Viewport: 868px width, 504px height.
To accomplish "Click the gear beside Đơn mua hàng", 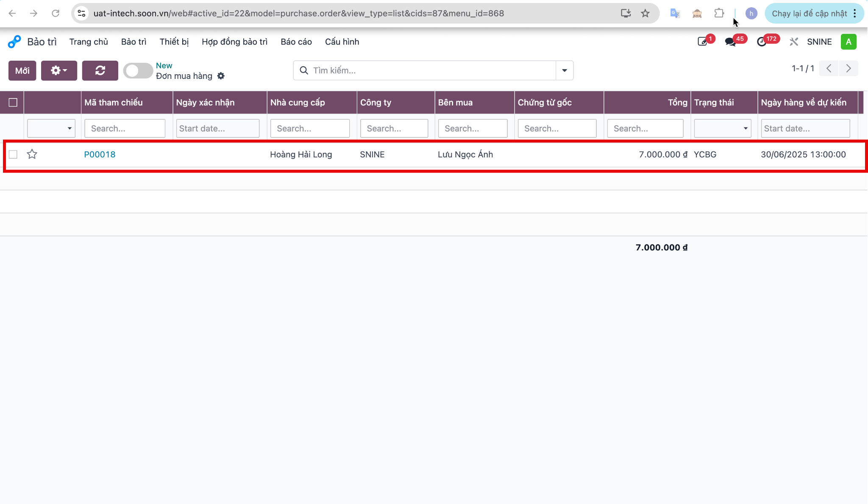I will point(221,76).
